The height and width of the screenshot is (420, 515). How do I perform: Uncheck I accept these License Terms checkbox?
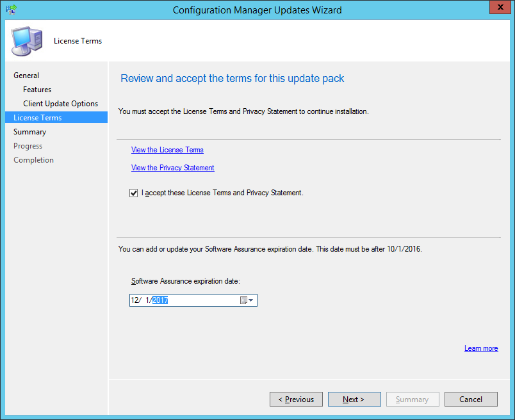pos(133,193)
